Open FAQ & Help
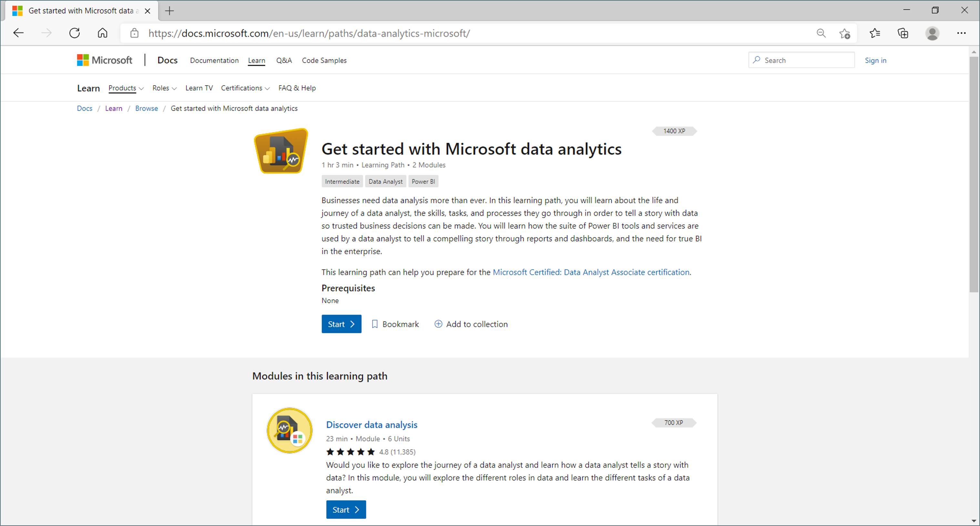980x526 pixels. pyautogui.click(x=297, y=88)
